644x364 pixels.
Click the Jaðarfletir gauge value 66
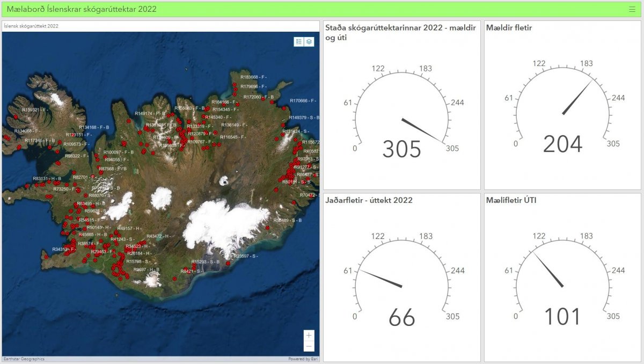(401, 317)
